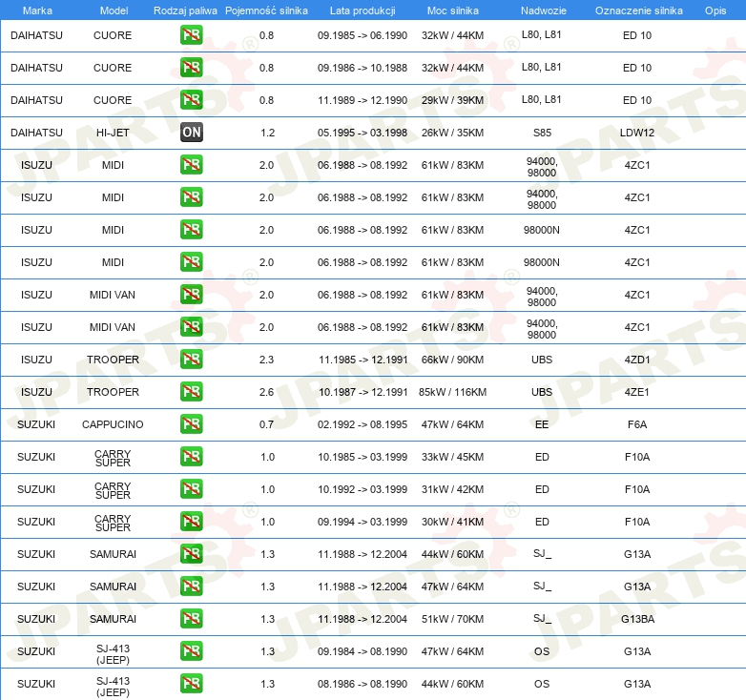Image resolution: width=746 pixels, height=700 pixels.
Task: Select the engine code LDW12 cell
Action: coord(637,133)
